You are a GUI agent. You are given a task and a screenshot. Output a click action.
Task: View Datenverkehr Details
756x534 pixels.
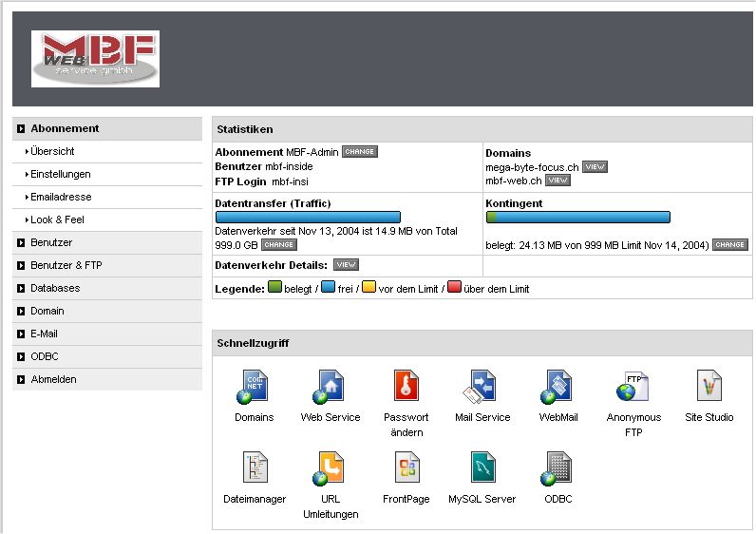pos(346,265)
